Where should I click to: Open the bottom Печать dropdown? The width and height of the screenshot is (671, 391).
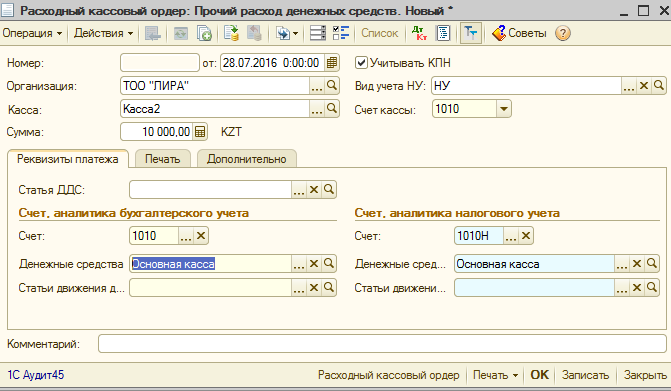[495, 375]
